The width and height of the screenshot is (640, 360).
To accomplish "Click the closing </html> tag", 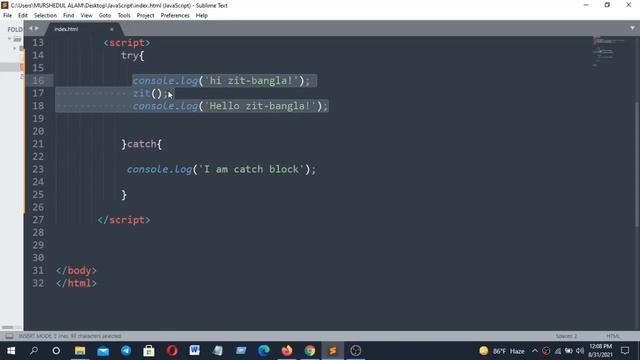I will 76,283.
